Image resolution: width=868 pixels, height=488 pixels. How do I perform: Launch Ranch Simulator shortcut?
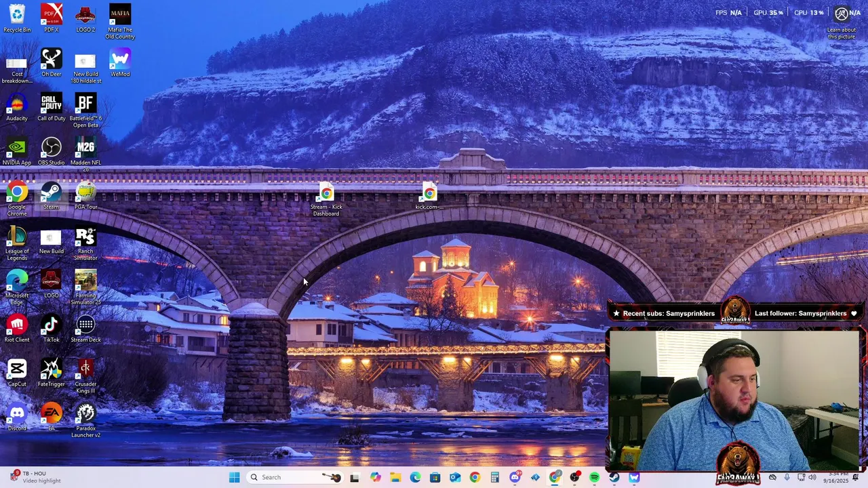[85, 243]
